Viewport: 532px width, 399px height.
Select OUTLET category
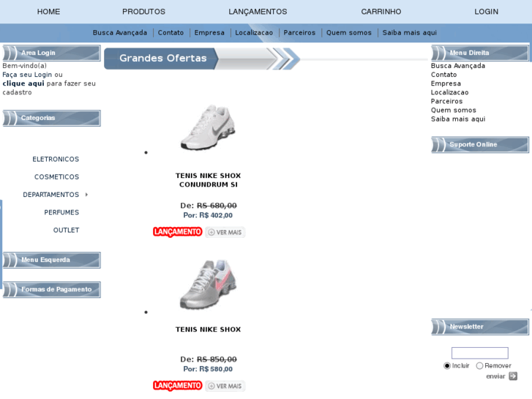pyautogui.click(x=66, y=230)
